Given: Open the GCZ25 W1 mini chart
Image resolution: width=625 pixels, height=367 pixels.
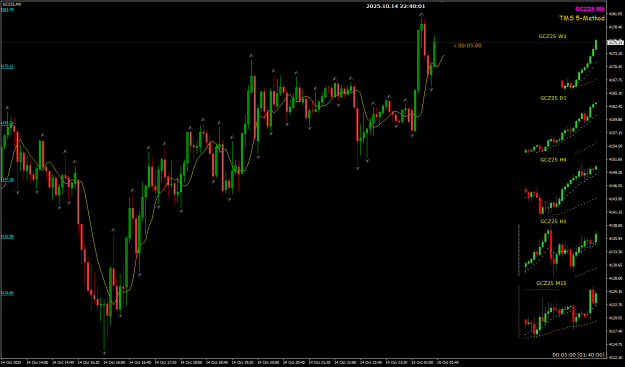Looking at the screenshot, I should pos(579,66).
